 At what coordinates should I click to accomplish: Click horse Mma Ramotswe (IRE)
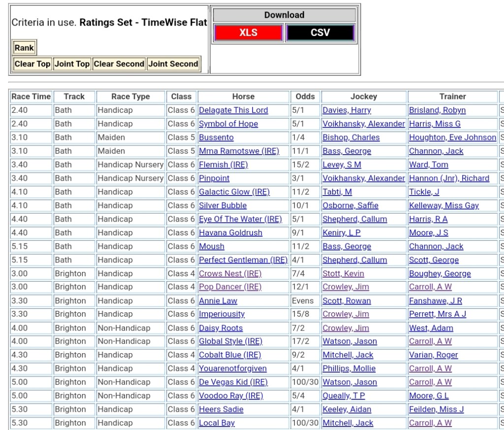tap(239, 151)
